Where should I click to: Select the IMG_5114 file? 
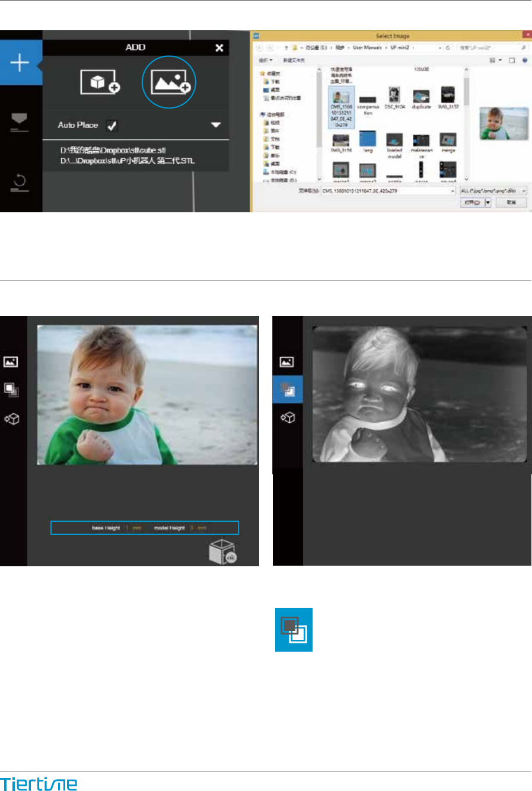pyautogui.click(x=341, y=143)
